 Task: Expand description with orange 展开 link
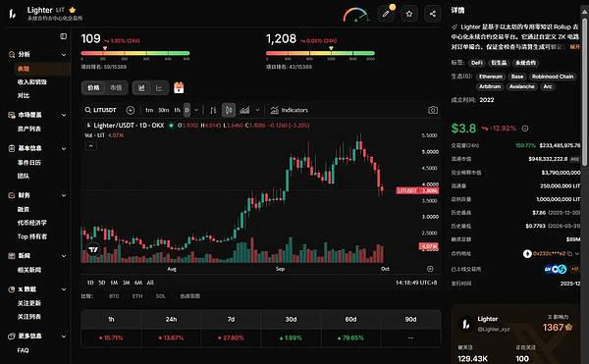[575, 47]
